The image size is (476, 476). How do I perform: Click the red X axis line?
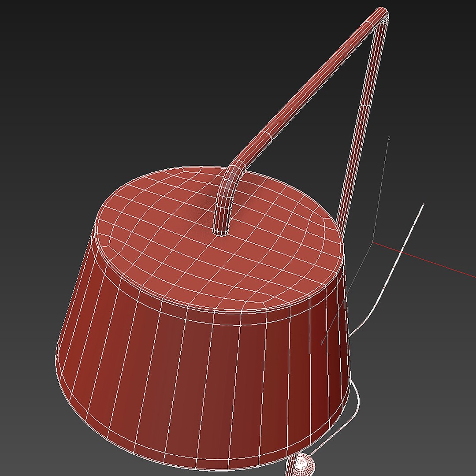[x=424, y=260]
